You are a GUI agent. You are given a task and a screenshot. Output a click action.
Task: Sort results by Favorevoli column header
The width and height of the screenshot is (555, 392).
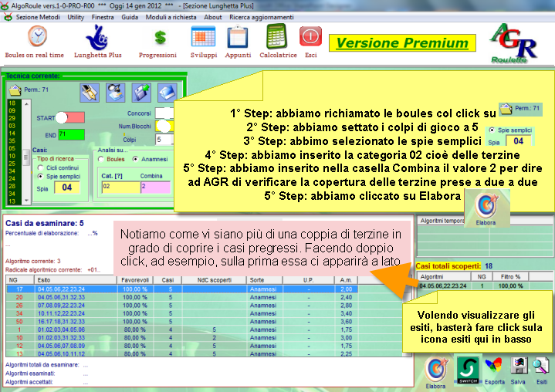coord(135,280)
